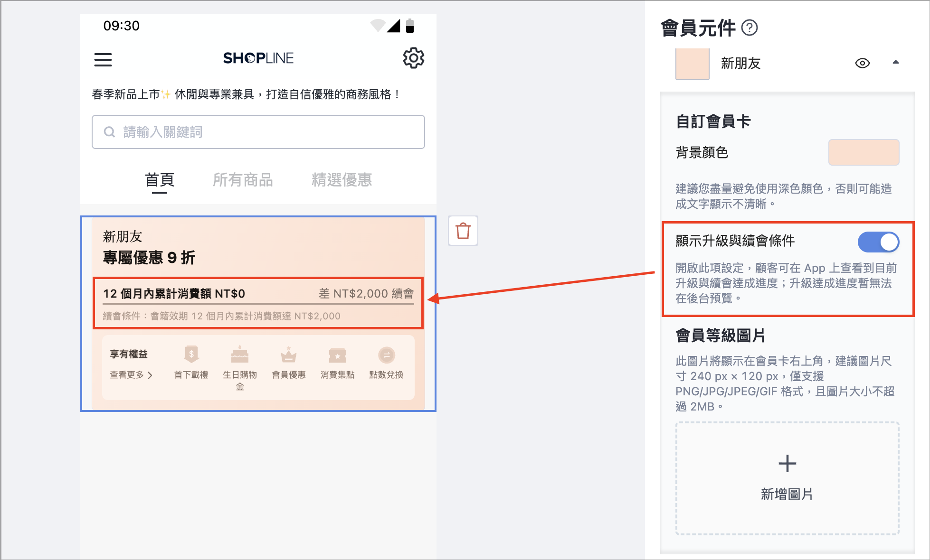
Task: Open the hamburger menu in app preview
Action: coord(103,60)
